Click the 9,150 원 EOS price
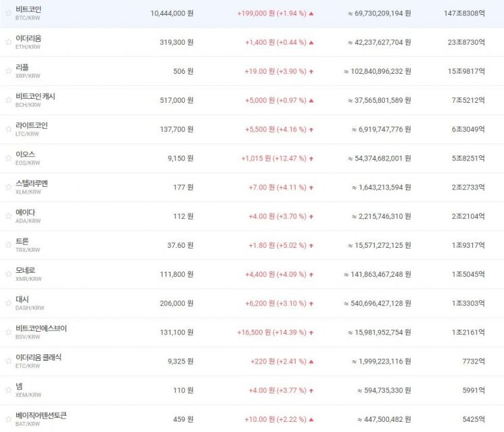The width and height of the screenshot is (504, 432). pos(181,158)
